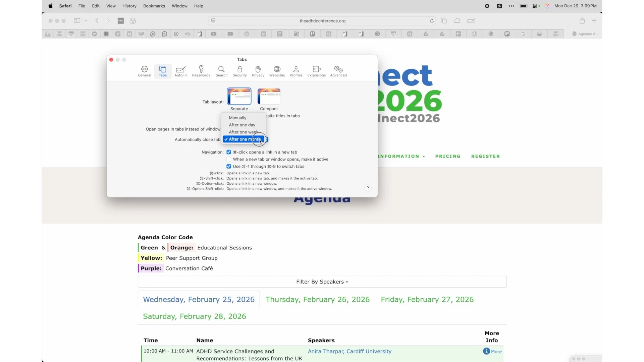
Task: Uncheck "⌘-click opens a link in a new tab"
Action: click(229, 152)
